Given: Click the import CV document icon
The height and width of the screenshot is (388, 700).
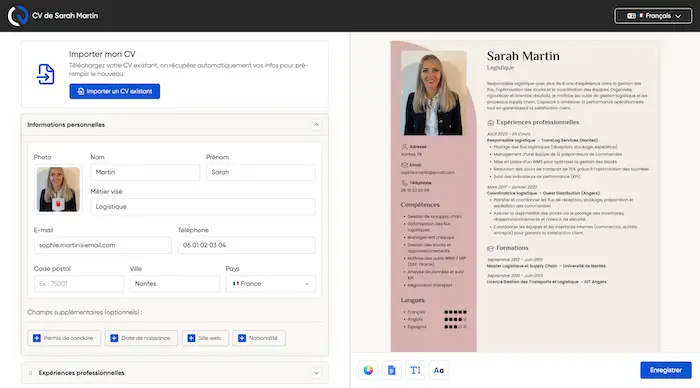Looking at the screenshot, I should click(45, 74).
